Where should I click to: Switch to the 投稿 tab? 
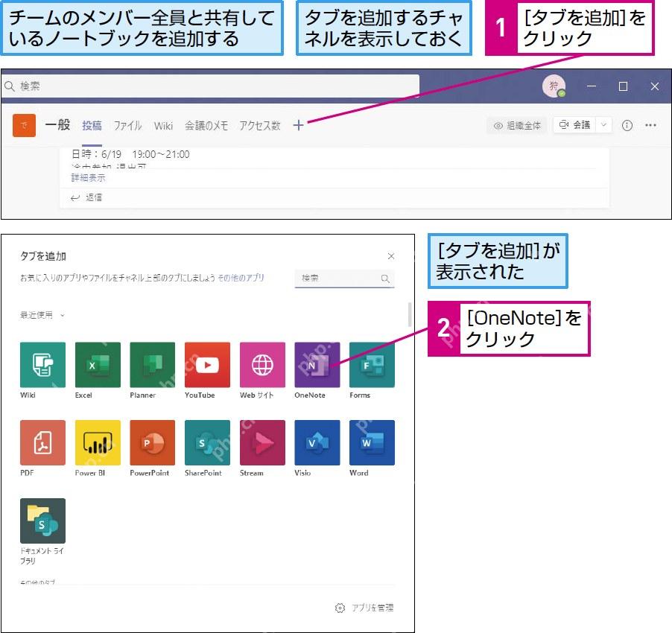point(92,126)
